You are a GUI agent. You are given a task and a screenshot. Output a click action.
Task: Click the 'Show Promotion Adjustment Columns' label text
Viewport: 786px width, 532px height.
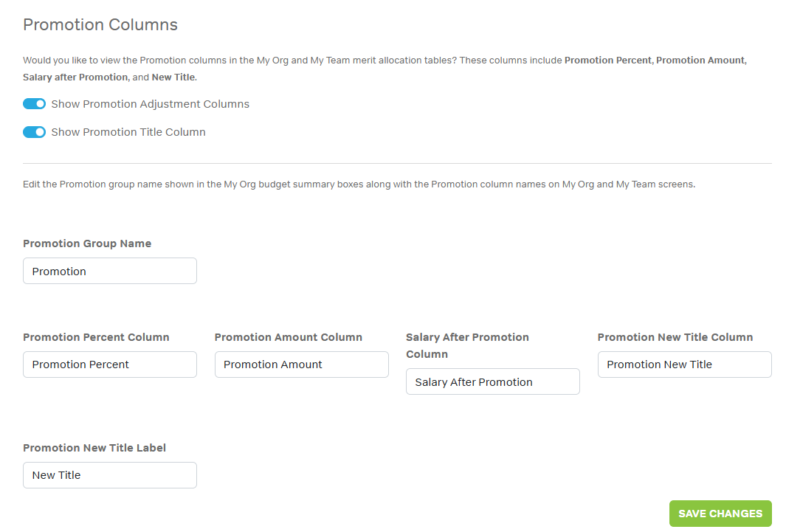pos(150,104)
